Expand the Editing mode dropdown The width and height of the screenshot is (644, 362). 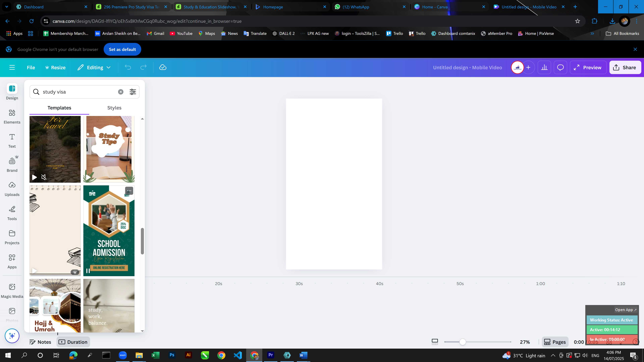click(x=94, y=67)
